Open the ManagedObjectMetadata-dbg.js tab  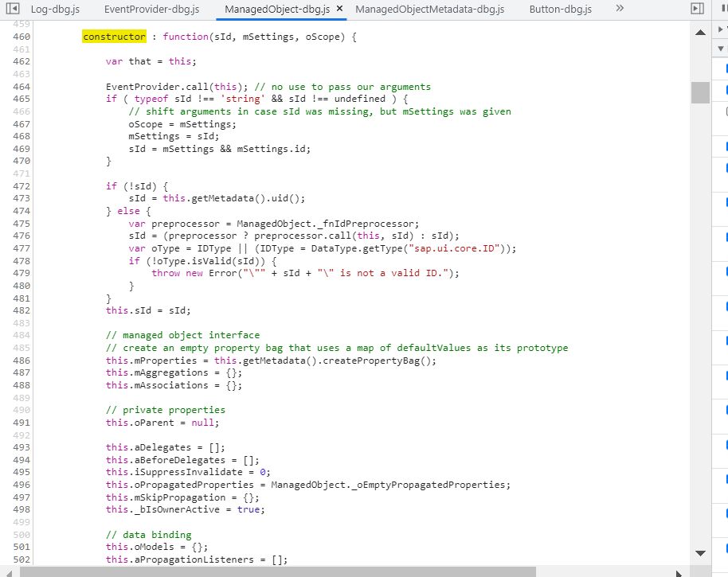click(x=430, y=10)
